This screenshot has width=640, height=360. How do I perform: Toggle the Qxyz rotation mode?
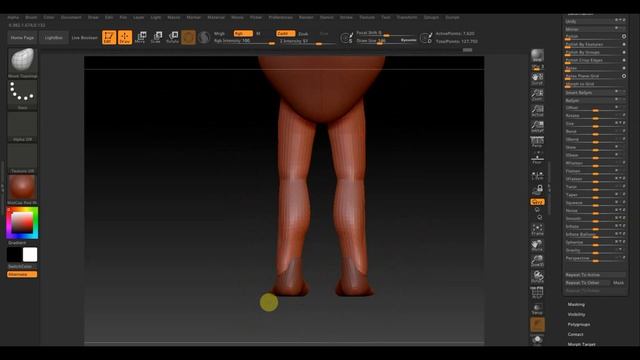point(537,202)
